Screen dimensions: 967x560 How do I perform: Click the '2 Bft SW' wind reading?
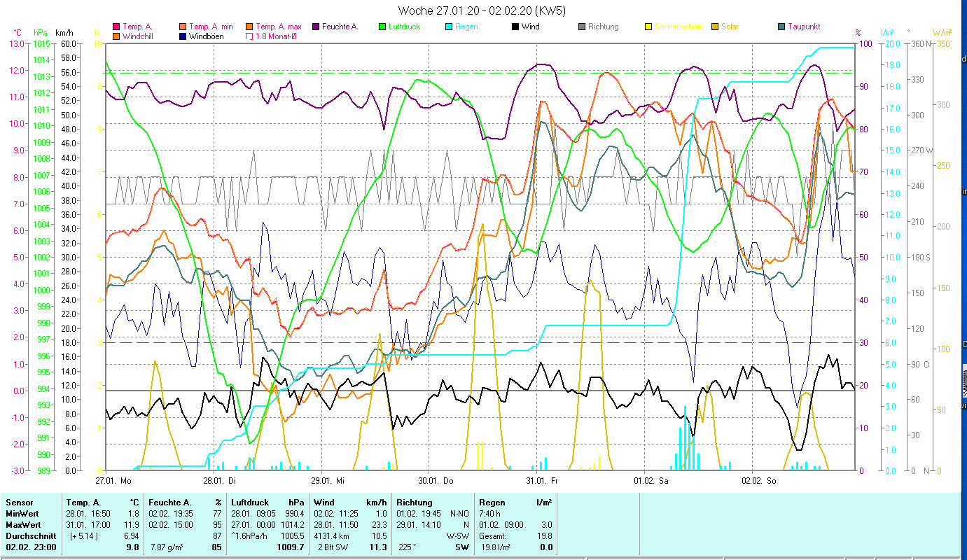332,547
